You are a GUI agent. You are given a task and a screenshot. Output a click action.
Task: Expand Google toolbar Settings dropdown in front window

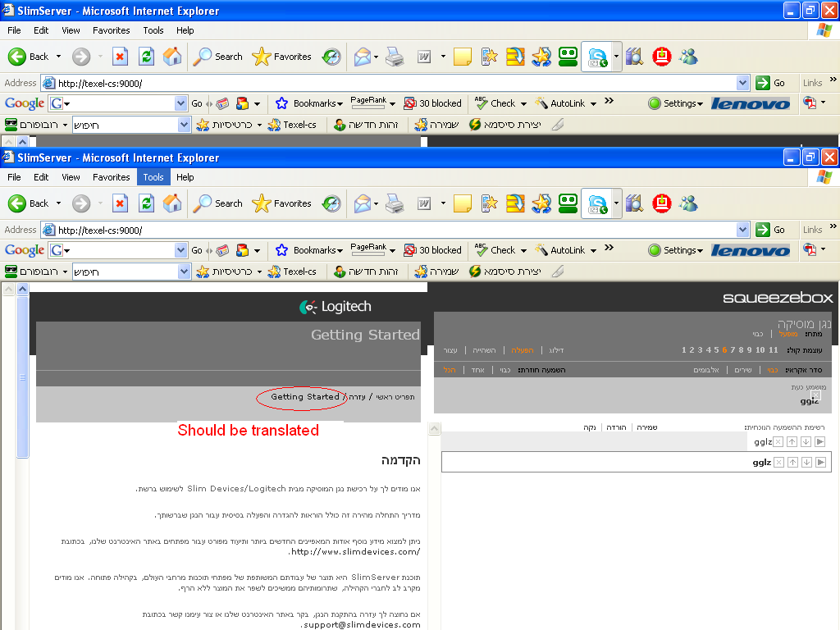pos(676,250)
